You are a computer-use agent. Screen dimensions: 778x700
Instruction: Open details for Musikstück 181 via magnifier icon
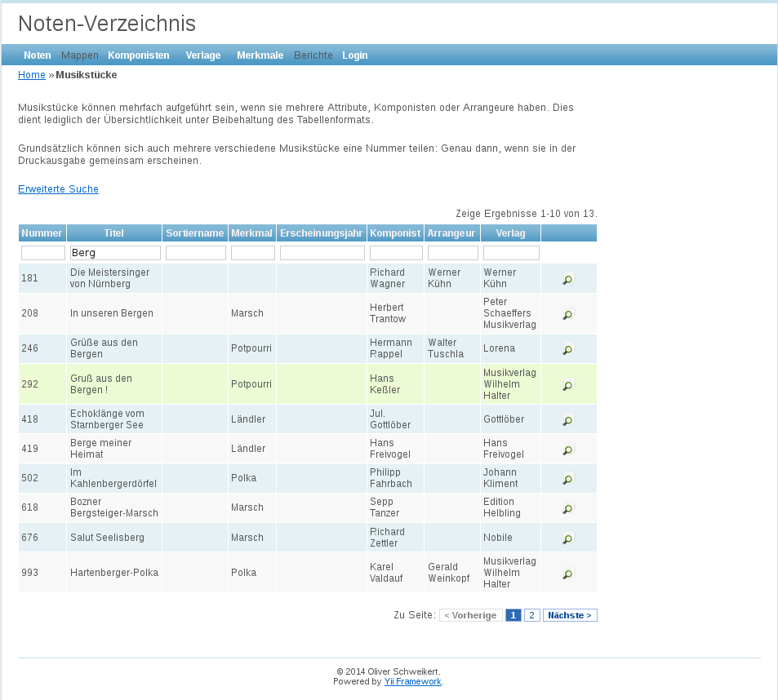click(567, 277)
